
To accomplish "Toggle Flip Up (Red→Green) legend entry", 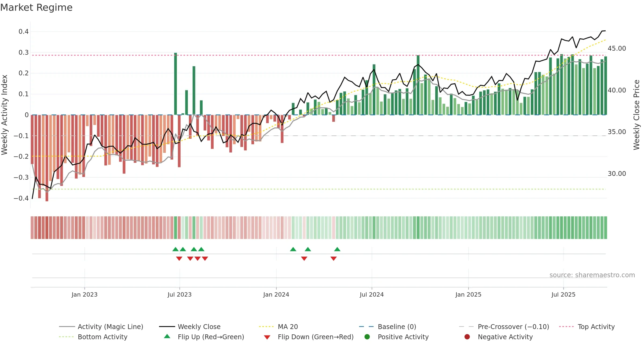I will pos(204,337).
